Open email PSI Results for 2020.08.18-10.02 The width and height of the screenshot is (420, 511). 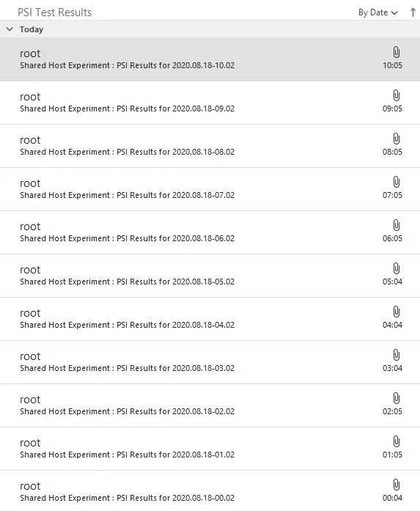pyautogui.click(x=210, y=59)
